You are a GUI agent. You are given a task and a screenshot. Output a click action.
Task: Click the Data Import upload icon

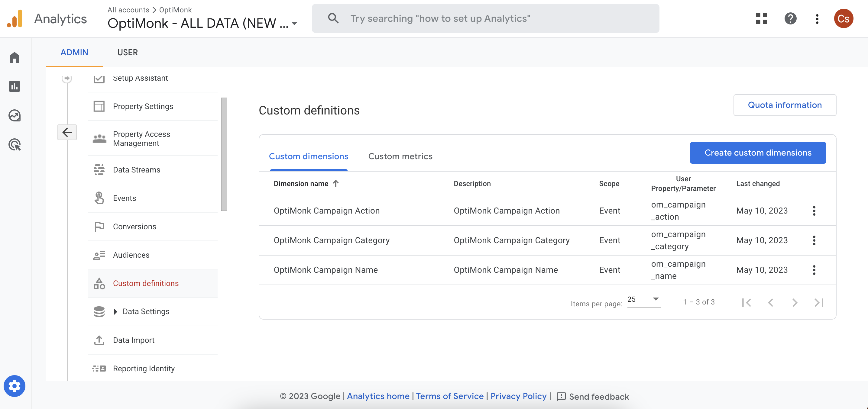(99, 340)
